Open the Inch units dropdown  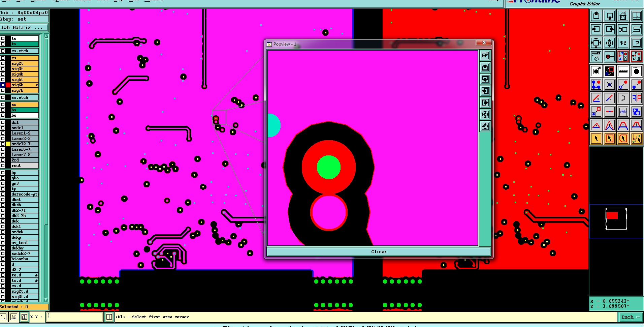pos(631,317)
